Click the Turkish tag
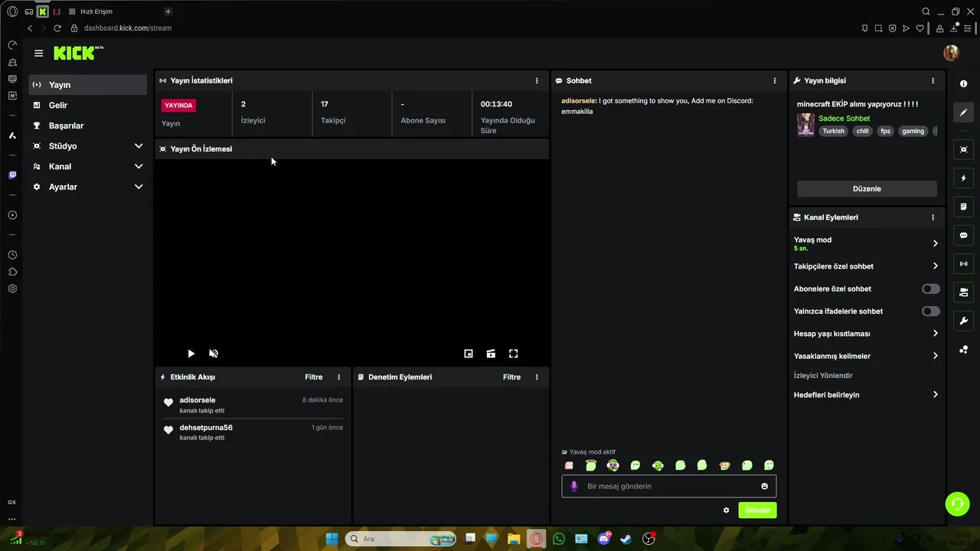Viewport: 980px width, 551px height. (833, 131)
